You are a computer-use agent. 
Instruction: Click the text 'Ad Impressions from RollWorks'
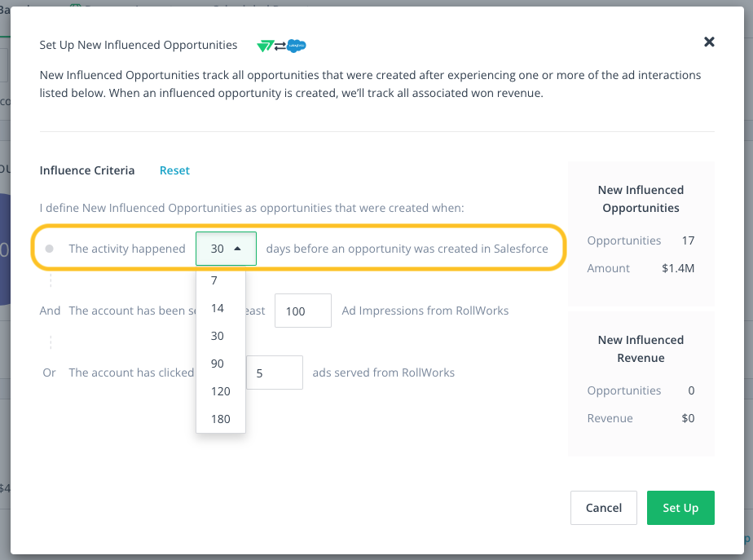pos(425,311)
